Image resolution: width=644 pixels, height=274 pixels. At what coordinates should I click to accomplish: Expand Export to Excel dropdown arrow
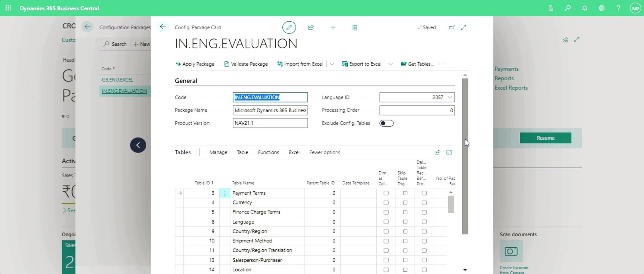[x=390, y=64]
